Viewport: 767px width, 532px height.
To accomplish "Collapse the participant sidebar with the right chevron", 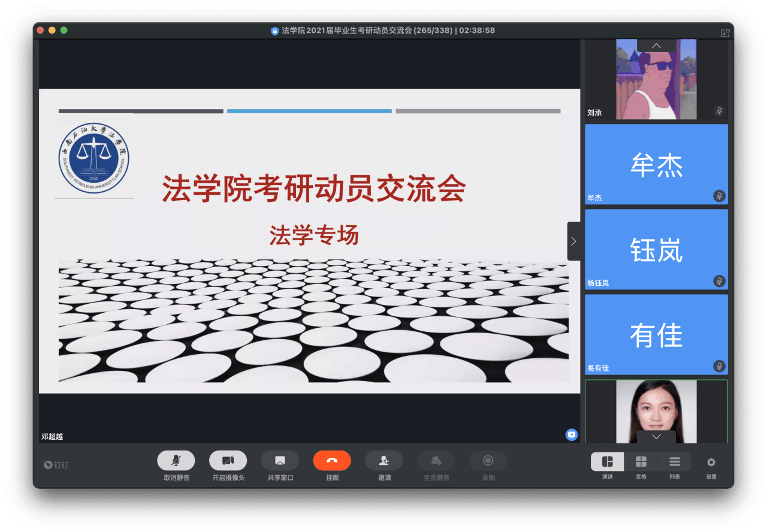I will 573,241.
